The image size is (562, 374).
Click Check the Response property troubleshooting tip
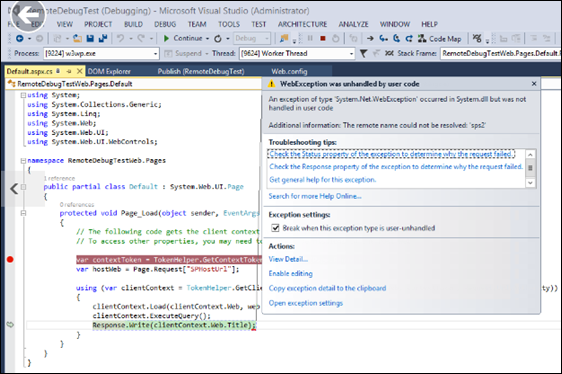click(396, 166)
